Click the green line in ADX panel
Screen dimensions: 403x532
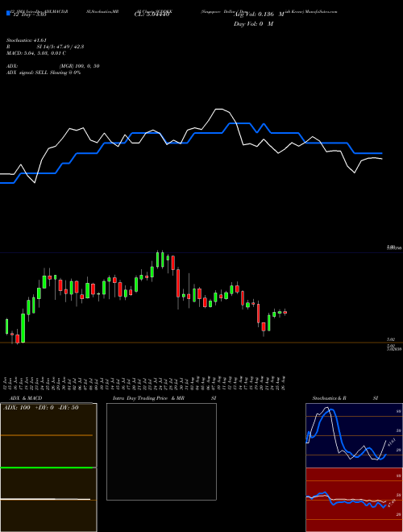tap(47, 468)
